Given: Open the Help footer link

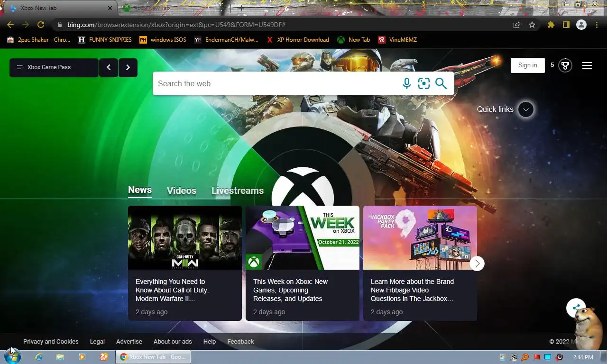Looking at the screenshot, I should [x=210, y=341].
